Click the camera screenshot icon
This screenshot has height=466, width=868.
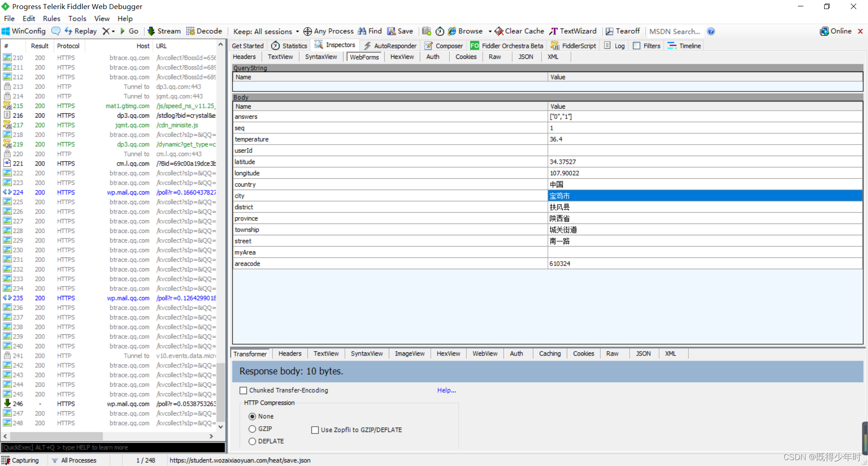coord(426,31)
